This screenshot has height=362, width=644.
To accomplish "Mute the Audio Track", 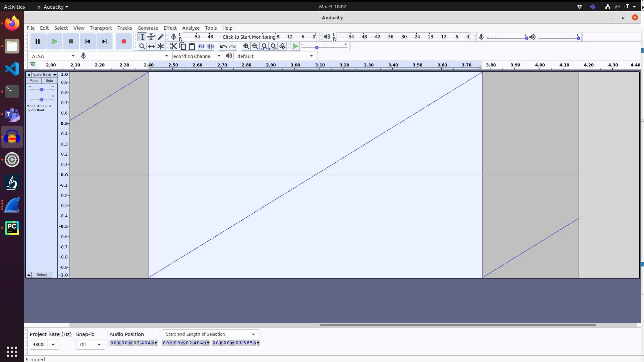I will [x=33, y=80].
